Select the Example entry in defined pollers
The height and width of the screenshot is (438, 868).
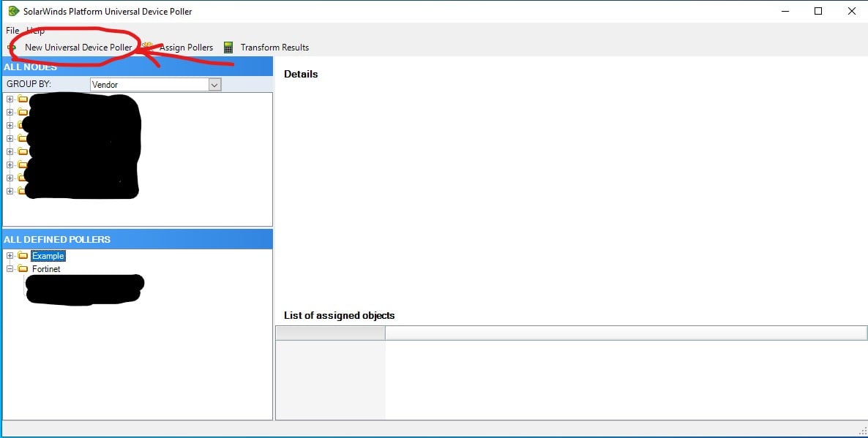(x=49, y=256)
